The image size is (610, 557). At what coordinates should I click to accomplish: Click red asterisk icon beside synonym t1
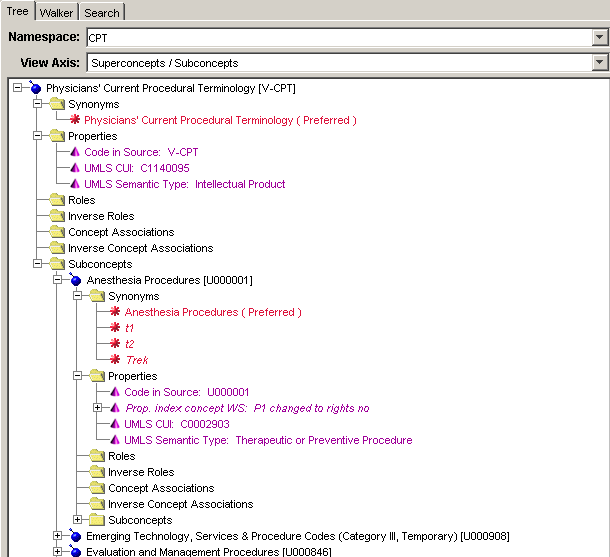(115, 328)
